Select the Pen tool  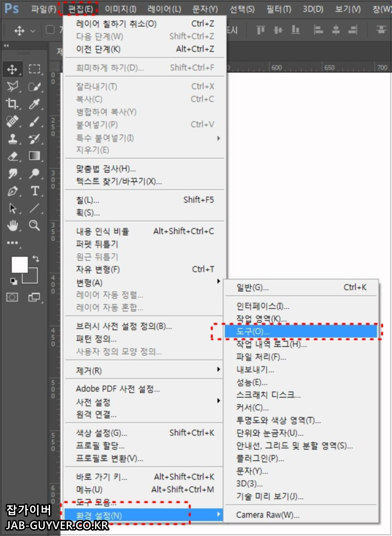pyautogui.click(x=13, y=191)
